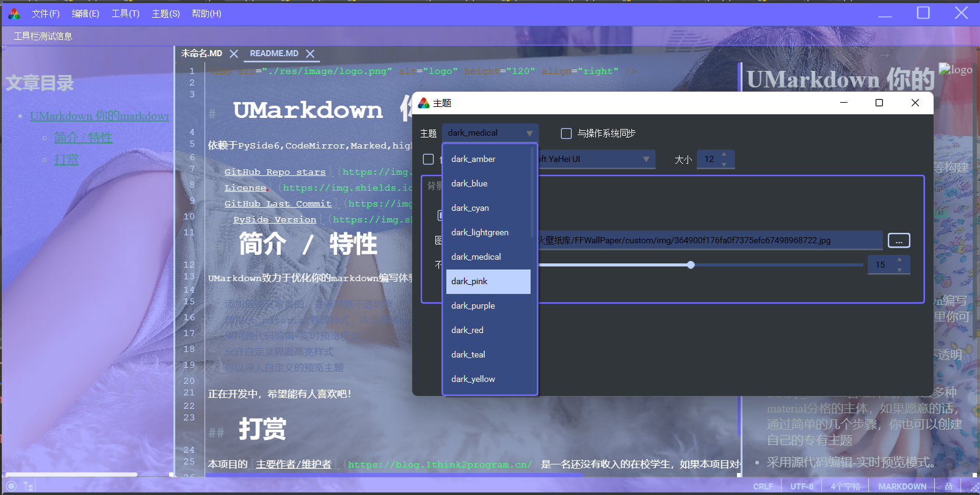This screenshot has width=980, height=495.
Task: Decrease the opacity spin box value 15
Action: (x=899, y=269)
